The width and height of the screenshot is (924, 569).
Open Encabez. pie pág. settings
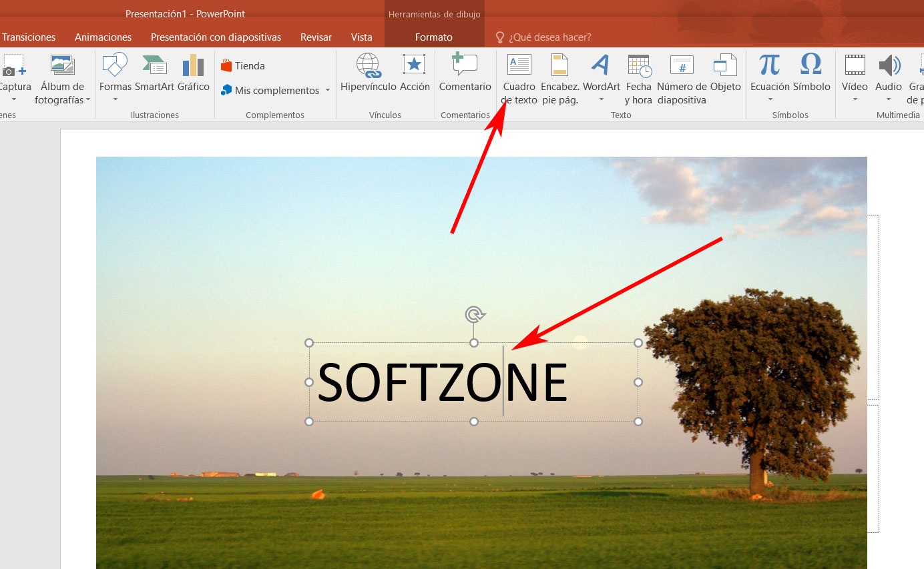point(559,79)
